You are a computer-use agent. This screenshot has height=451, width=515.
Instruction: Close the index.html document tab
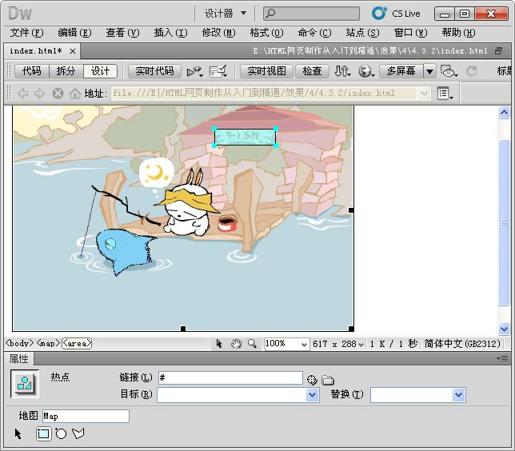click(73, 51)
